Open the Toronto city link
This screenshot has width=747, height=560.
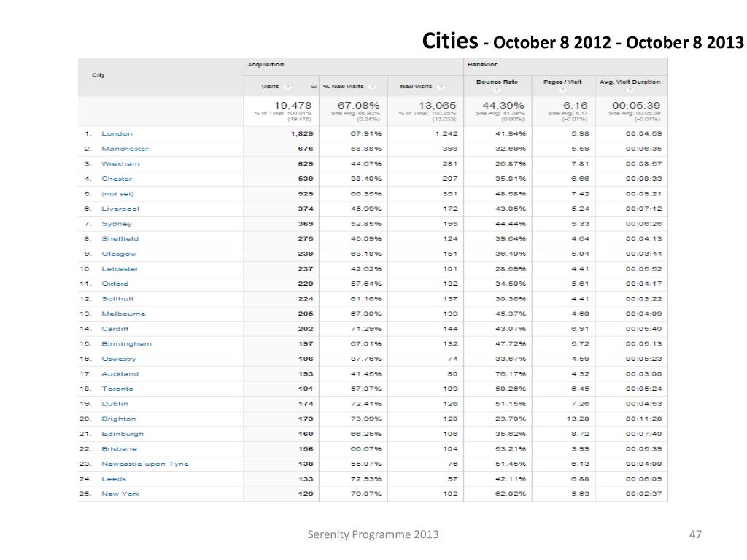pos(117,389)
